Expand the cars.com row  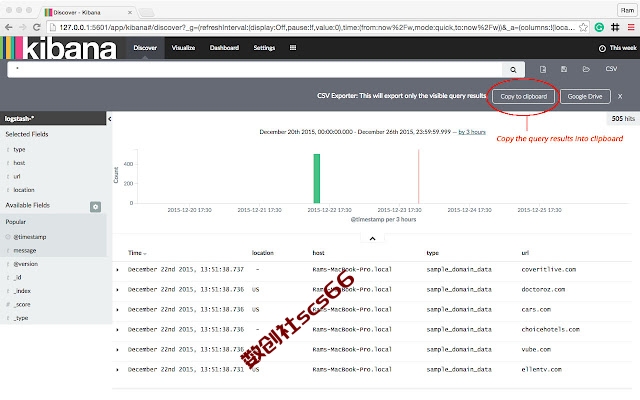coord(118,310)
